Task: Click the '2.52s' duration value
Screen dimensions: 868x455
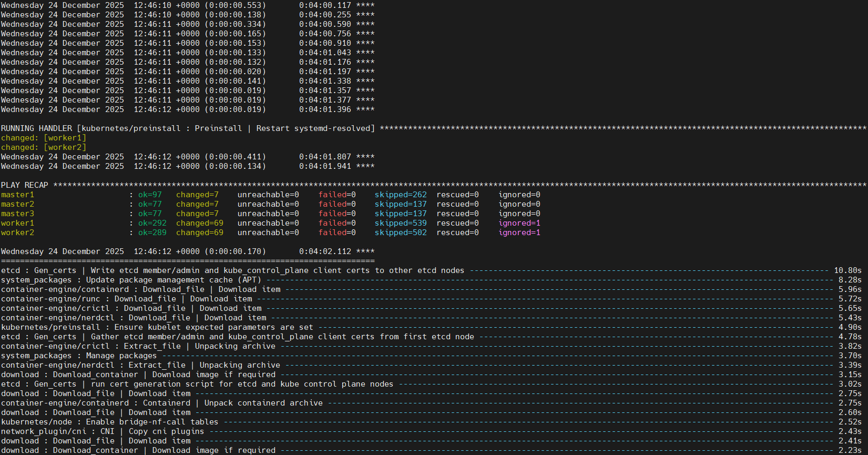Action: [x=850, y=422]
